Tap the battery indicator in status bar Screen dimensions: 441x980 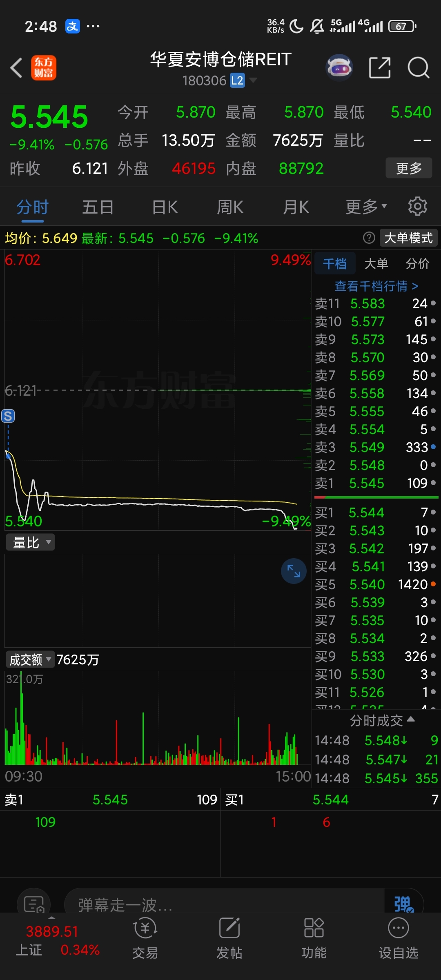pyautogui.click(x=402, y=27)
